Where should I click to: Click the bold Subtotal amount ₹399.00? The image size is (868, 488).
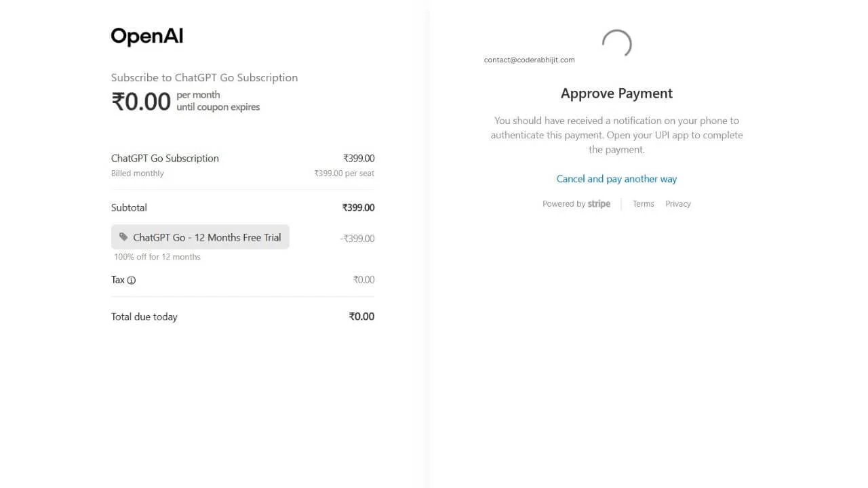coord(358,208)
